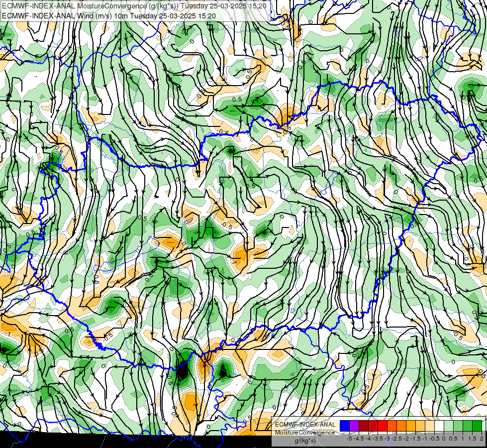Screen dimensions: 487x448
Task: Click the white legend swatch between -0.5 and 0
Action: coord(439,426)
